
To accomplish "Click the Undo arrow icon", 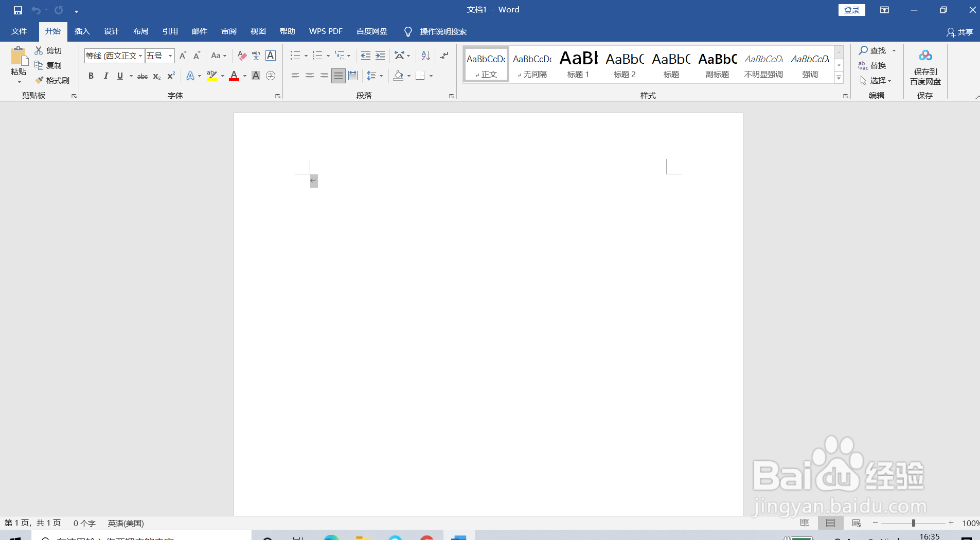I will (36, 10).
